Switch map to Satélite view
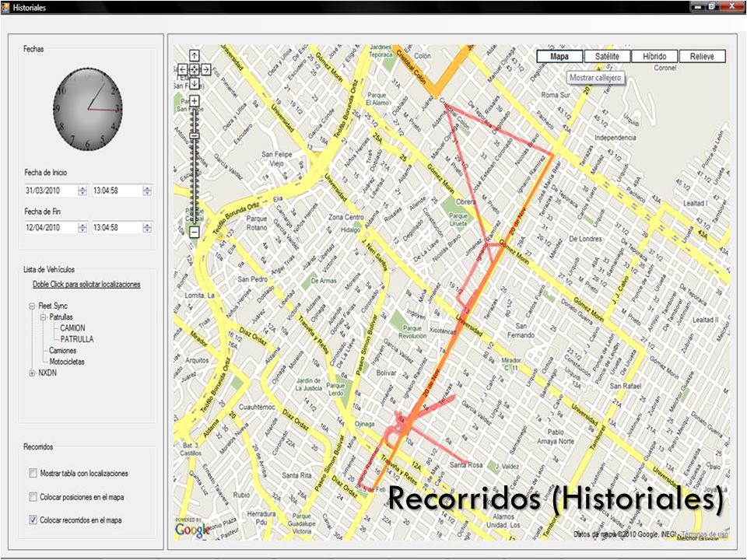 (607, 56)
